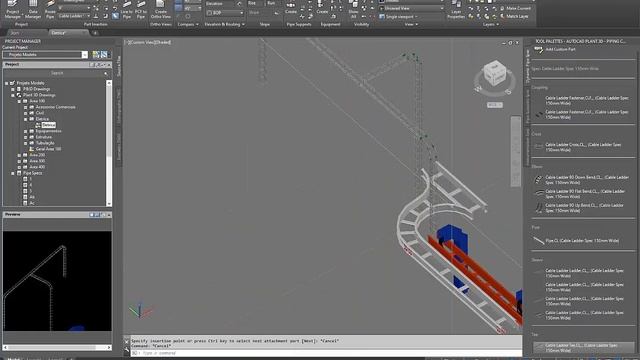640x360 pixels.
Task: Click the project tree vertical scrollbar
Action: click(x=109, y=143)
